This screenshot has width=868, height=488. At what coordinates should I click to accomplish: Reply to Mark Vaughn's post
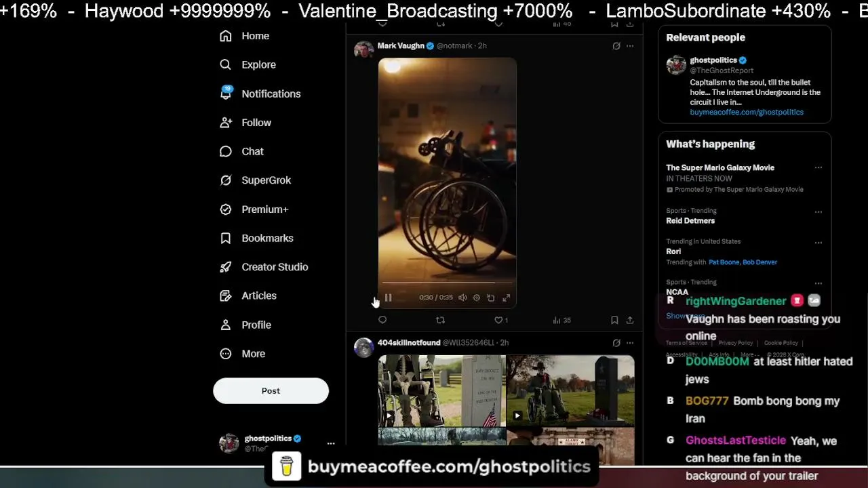pyautogui.click(x=382, y=320)
